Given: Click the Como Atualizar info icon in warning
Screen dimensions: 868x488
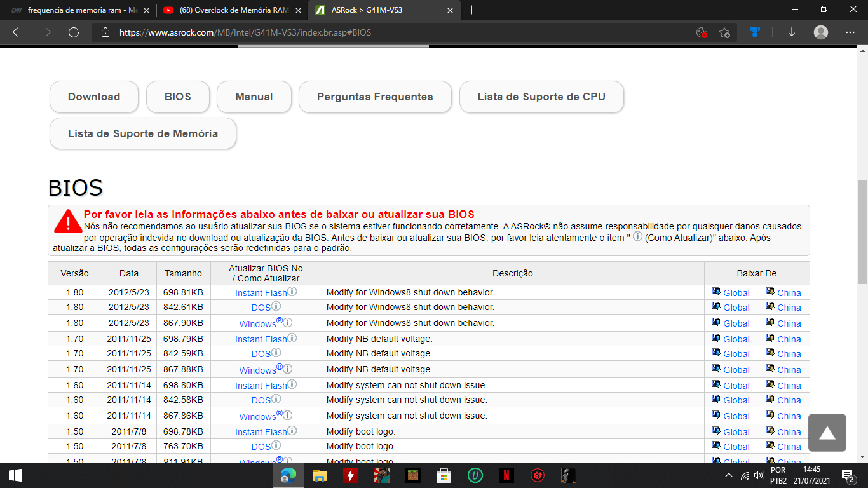Looking at the screenshot, I should pyautogui.click(x=637, y=236).
